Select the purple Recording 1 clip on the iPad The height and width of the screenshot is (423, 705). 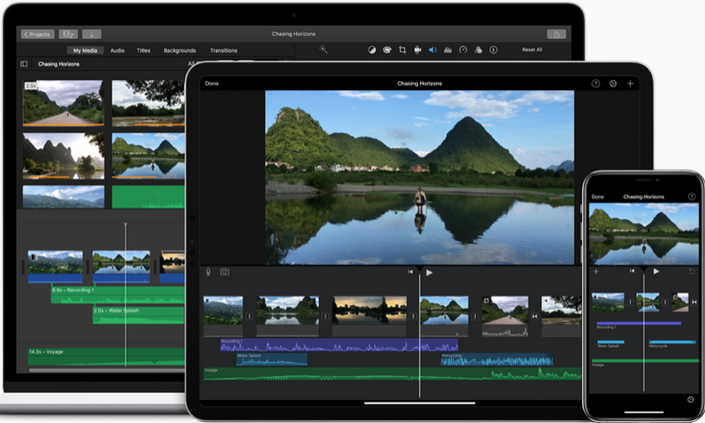[x=339, y=345]
